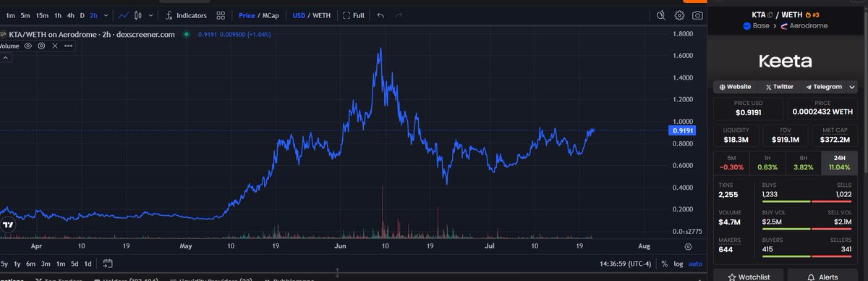Image resolution: width=868 pixels, height=281 pixels.
Task: Open the go to date calendar icon
Action: (107, 264)
